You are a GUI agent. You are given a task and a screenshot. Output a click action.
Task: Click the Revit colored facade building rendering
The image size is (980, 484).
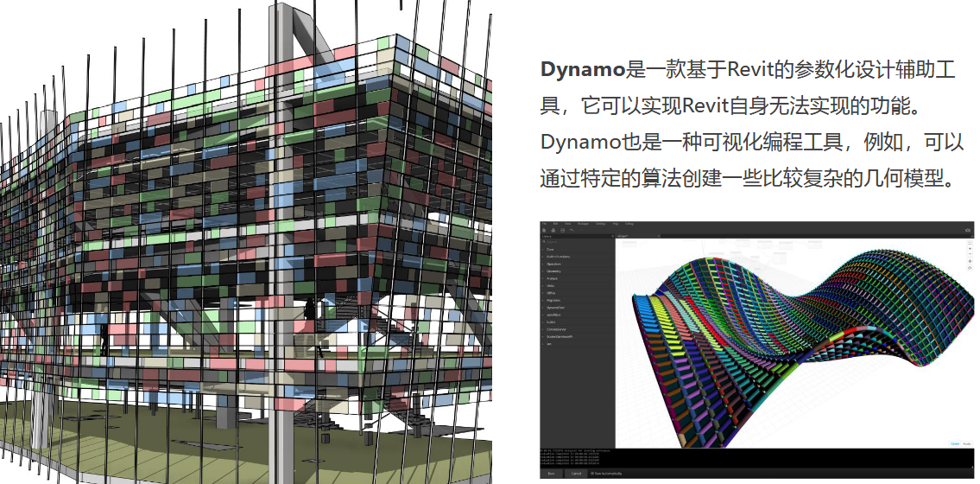245,242
